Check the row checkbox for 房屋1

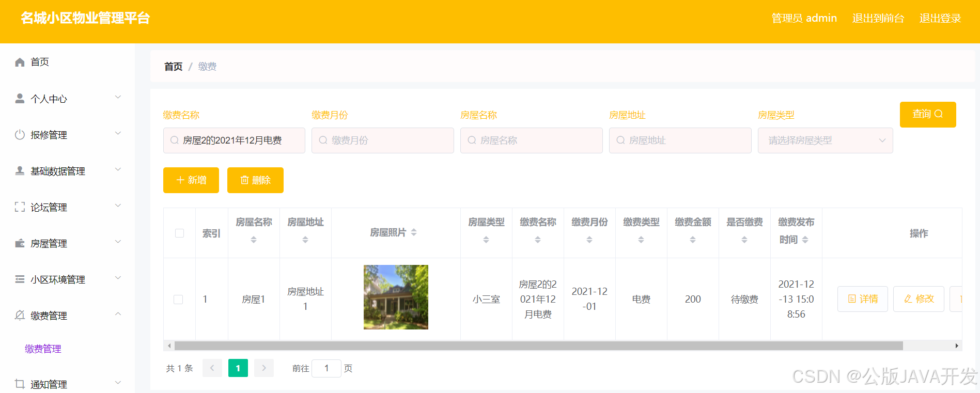coord(178,300)
